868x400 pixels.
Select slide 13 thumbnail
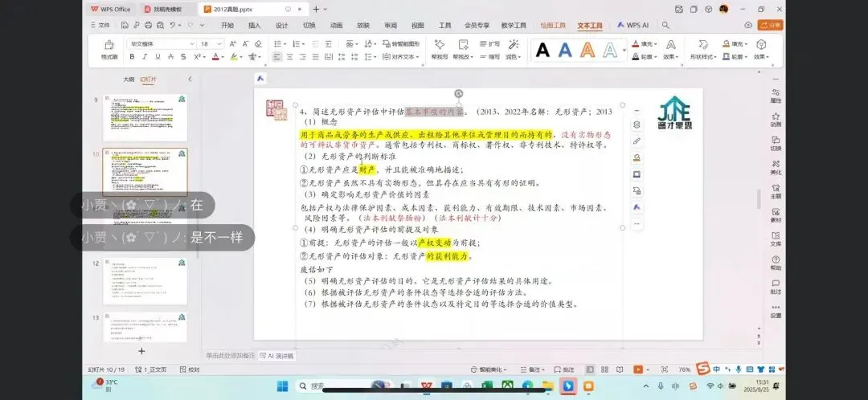[145, 327]
